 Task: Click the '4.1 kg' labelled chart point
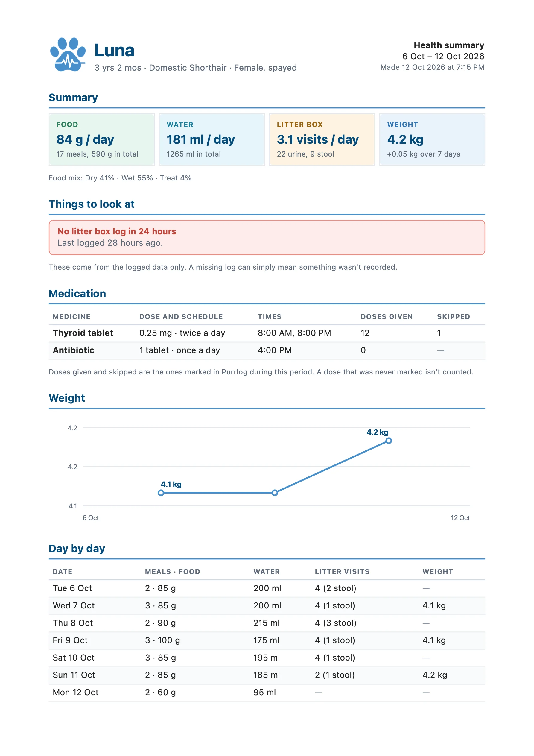click(x=161, y=493)
